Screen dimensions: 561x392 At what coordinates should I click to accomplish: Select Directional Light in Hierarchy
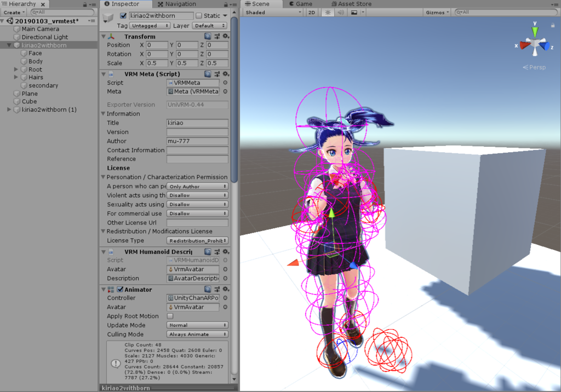coord(45,37)
